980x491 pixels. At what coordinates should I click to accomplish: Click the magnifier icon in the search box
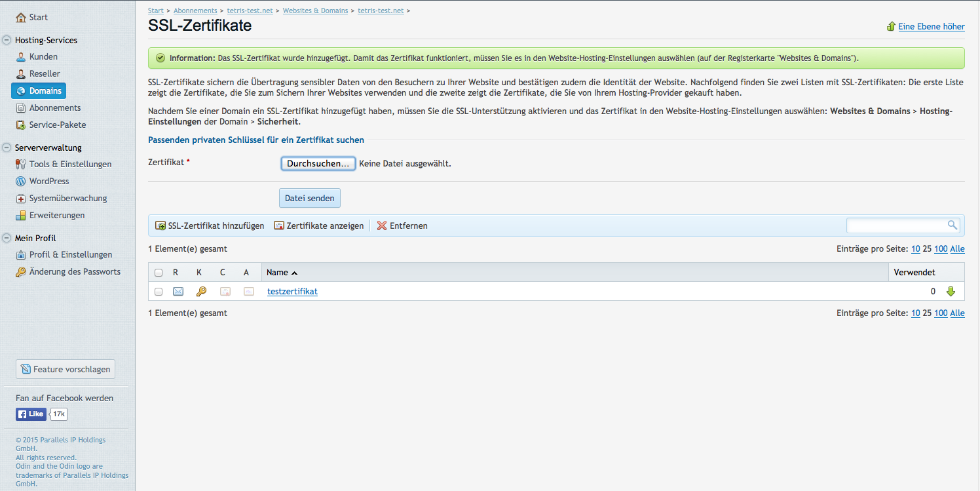point(952,226)
